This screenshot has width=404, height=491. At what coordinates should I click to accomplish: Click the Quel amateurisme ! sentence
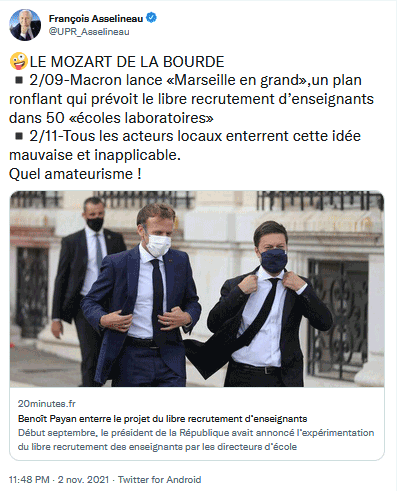[75, 174]
